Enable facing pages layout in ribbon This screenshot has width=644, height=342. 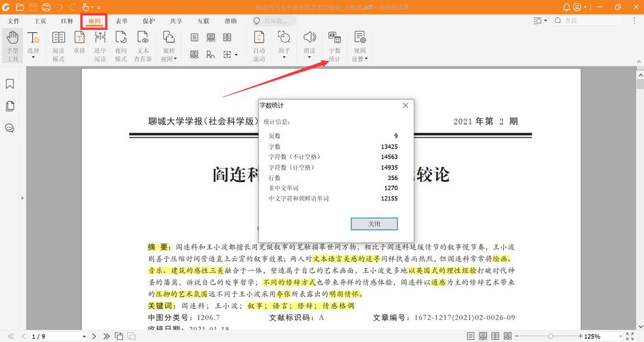click(x=227, y=38)
